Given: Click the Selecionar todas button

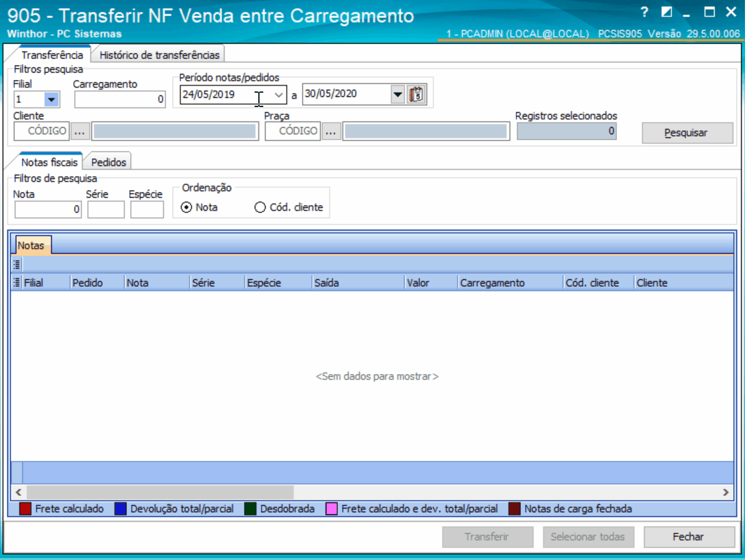Looking at the screenshot, I should (588, 537).
